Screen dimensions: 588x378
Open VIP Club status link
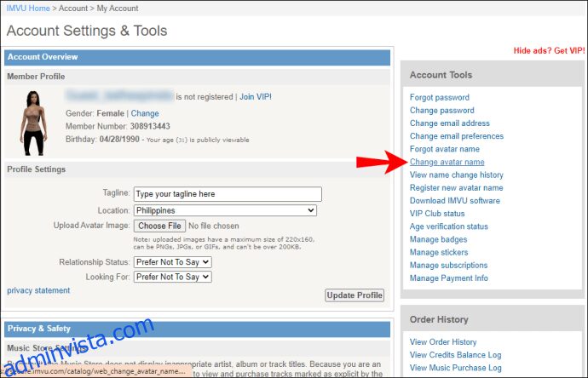[437, 214]
